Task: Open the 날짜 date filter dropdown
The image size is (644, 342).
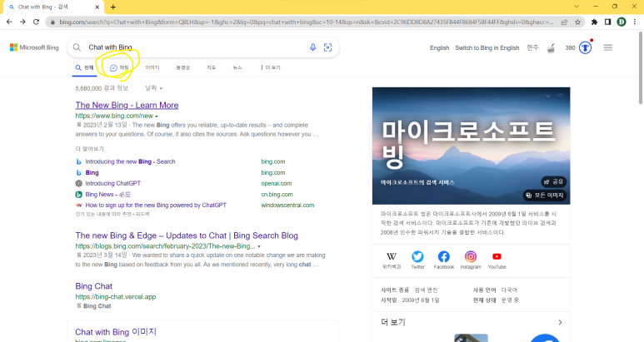Action: coord(153,88)
